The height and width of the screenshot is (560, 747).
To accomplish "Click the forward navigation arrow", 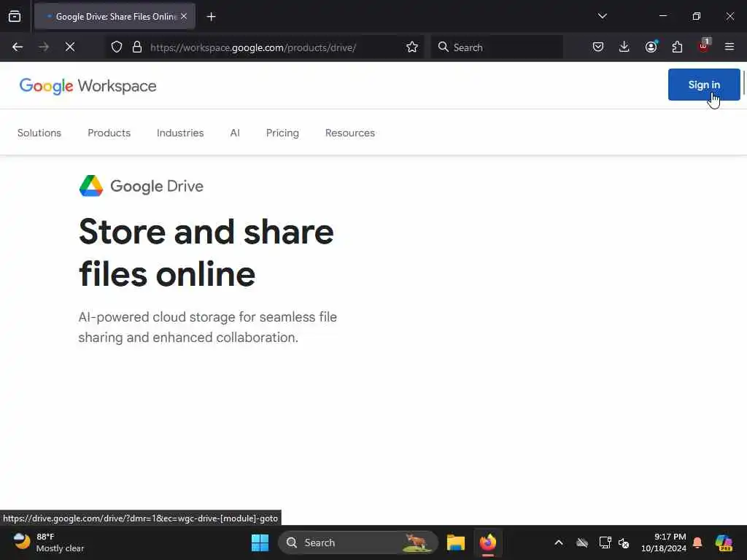I will pos(44,47).
